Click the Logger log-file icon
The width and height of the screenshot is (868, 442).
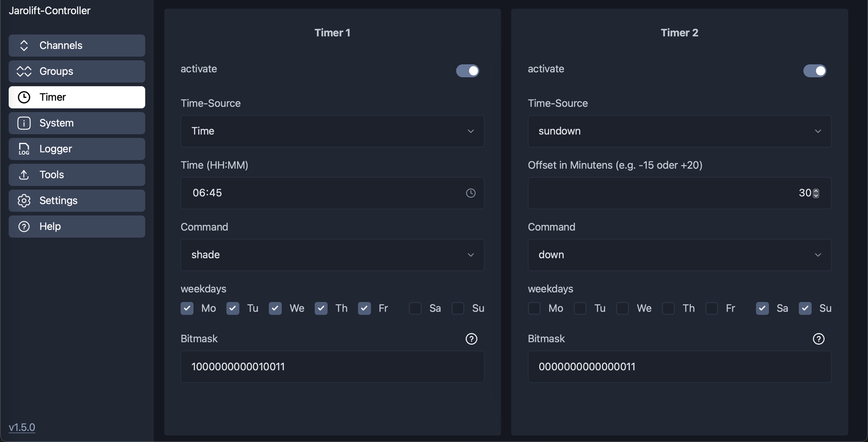click(24, 149)
